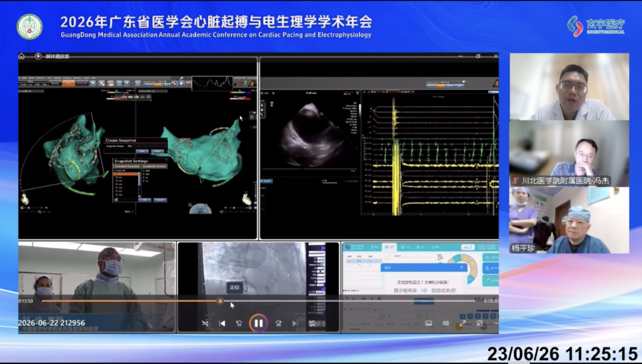Jump to the previous track
Image resolution: width=642 pixels, height=364 pixels.
(x=222, y=324)
